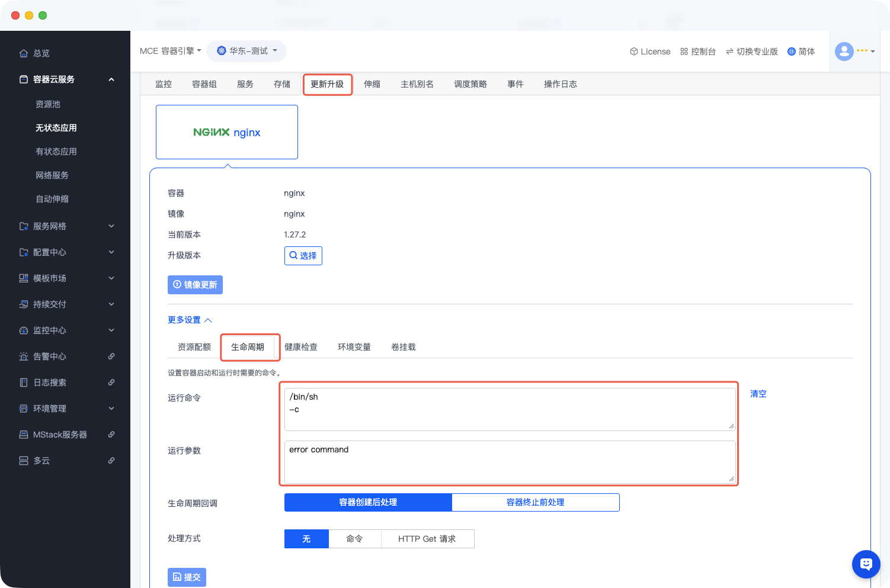
Task: Click the 简体 language globe icon
Action: (791, 52)
